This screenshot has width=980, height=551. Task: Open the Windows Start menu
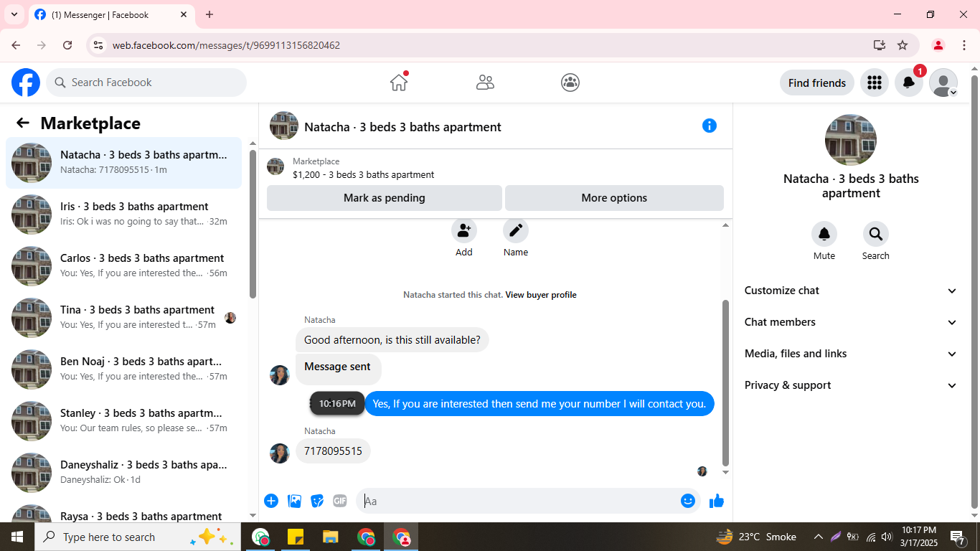[17, 537]
